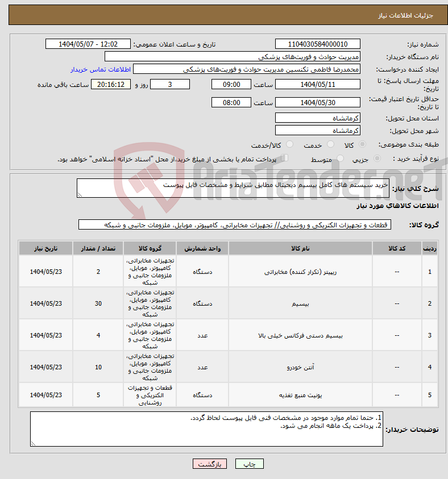Click quantity 30 in the بیسیم row
This screenshot has width=448, height=479.
pyautogui.click(x=98, y=303)
